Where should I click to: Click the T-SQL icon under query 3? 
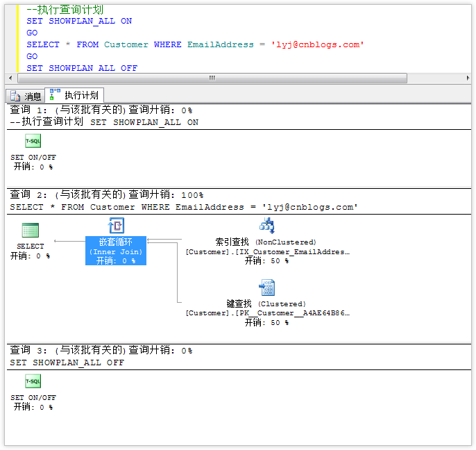point(33,381)
